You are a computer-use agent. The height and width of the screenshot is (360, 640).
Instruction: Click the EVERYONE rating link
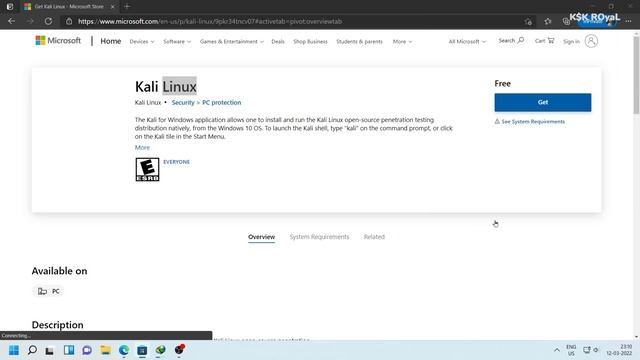coord(176,162)
